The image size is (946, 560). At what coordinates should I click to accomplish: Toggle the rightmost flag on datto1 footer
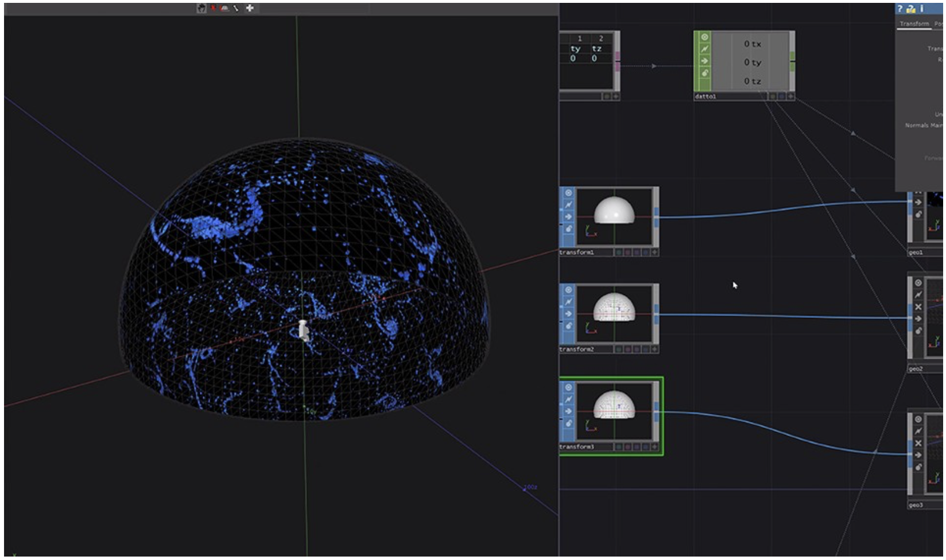(790, 96)
